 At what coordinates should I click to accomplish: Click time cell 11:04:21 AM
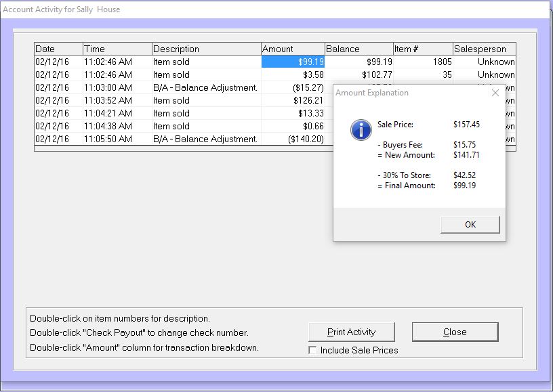pyautogui.click(x=117, y=114)
